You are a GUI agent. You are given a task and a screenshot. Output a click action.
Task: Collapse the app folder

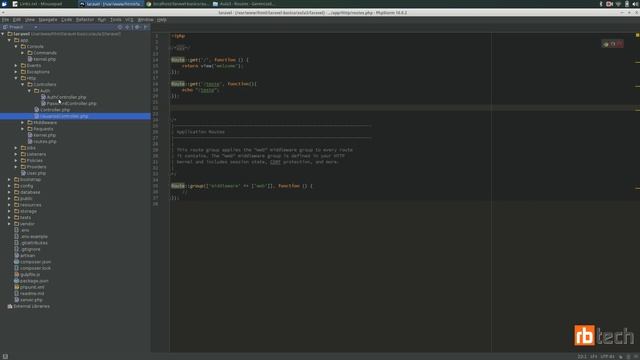10,40
